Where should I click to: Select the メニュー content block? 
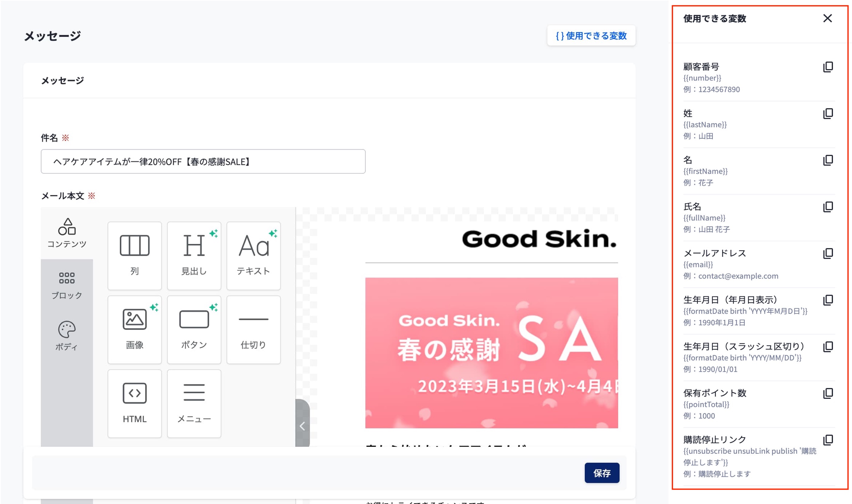click(x=194, y=403)
